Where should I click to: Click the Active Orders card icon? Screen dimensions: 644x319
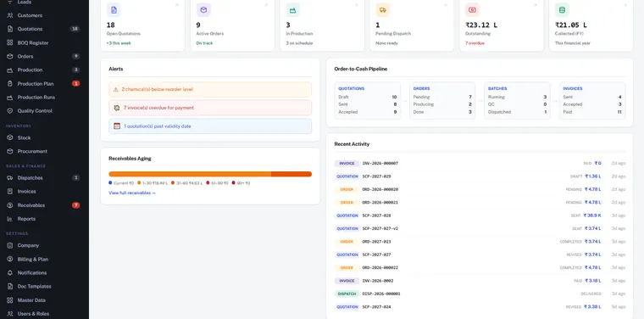click(203, 10)
